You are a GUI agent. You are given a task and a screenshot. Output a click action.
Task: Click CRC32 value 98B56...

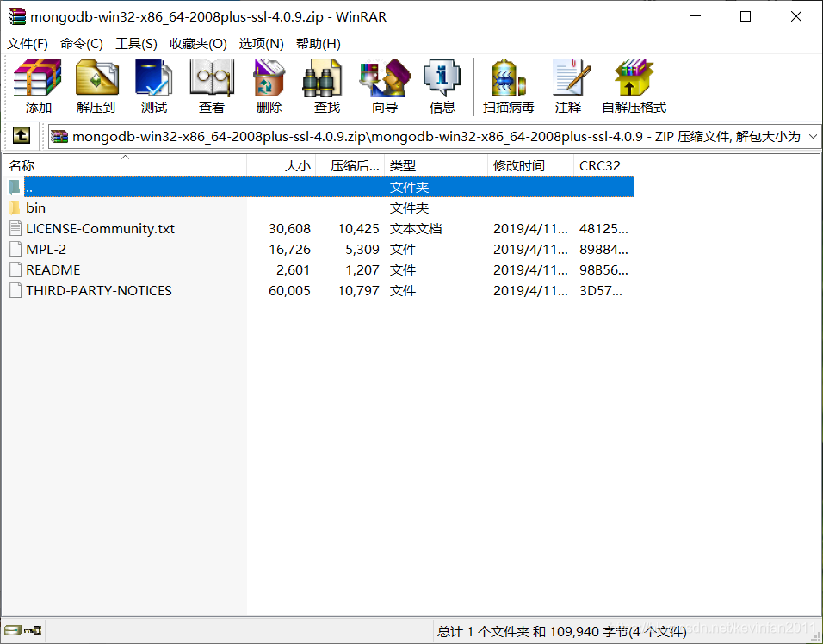603,269
